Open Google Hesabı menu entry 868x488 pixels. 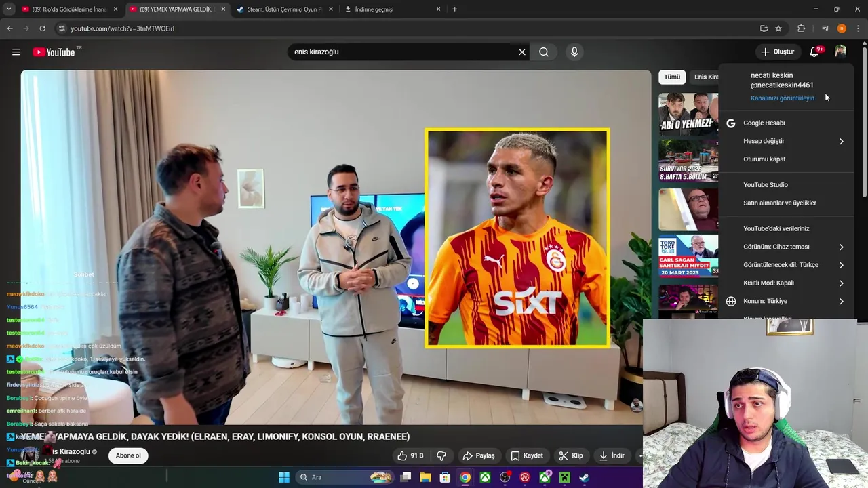[787, 123]
